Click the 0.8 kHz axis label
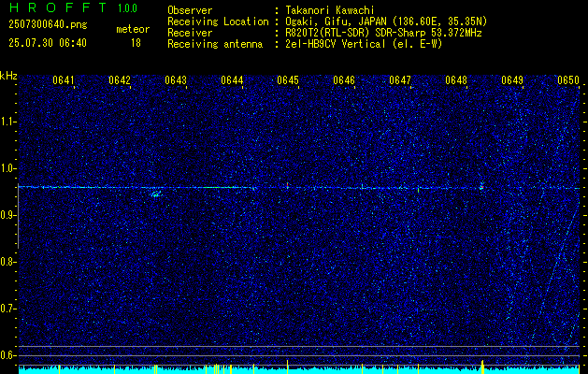Screen dimensions: 588x374 7,262
